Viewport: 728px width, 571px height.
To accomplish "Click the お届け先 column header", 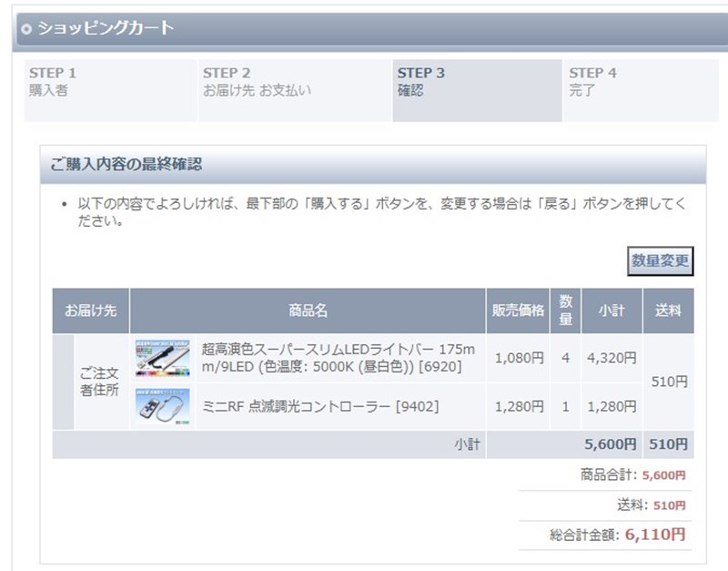I will click(91, 311).
